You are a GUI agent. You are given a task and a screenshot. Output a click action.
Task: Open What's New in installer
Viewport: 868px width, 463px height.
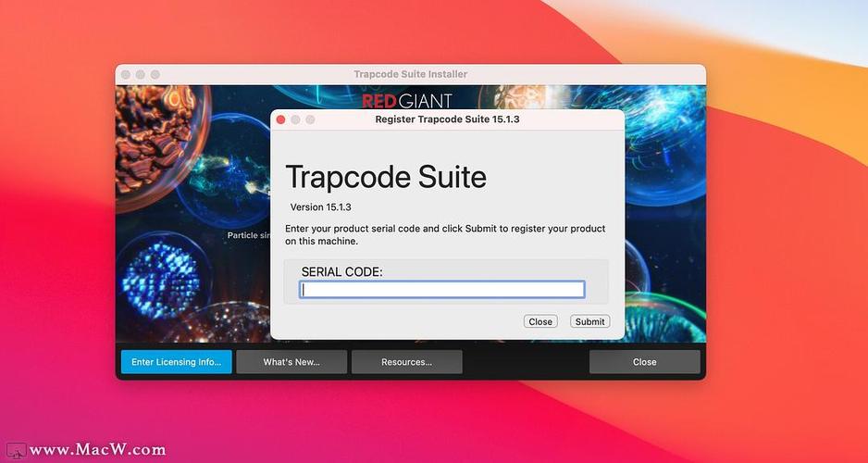click(291, 362)
